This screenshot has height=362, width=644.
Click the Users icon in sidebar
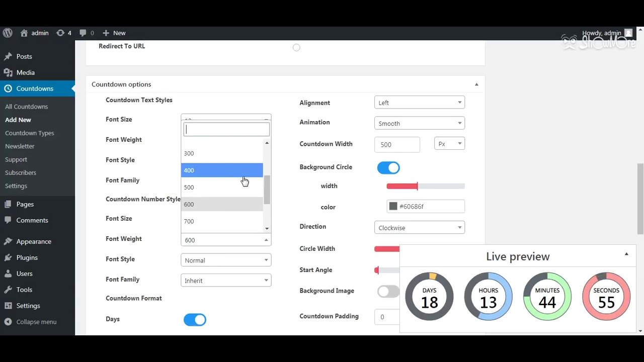pyautogui.click(x=8, y=274)
